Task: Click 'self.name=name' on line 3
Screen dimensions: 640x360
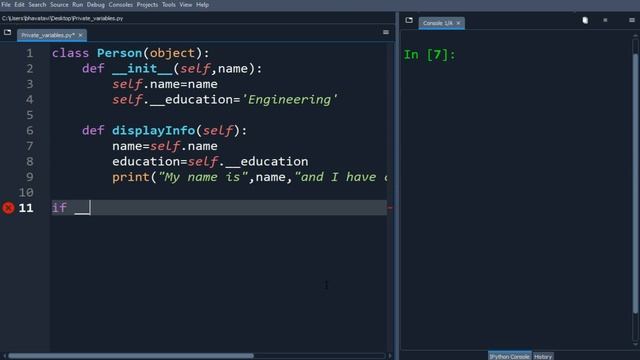Action: [x=165, y=84]
